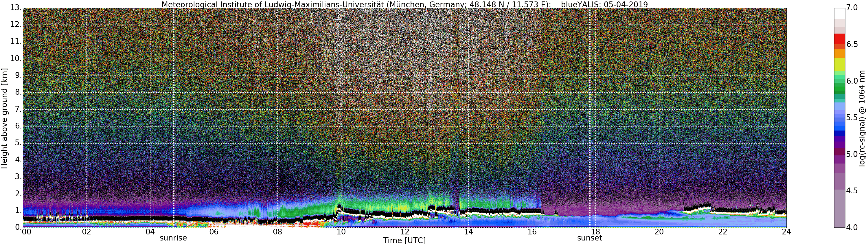Screen dimensions: 868x246
Task: Click the y-axis tick label '4.'
Action: point(18,160)
